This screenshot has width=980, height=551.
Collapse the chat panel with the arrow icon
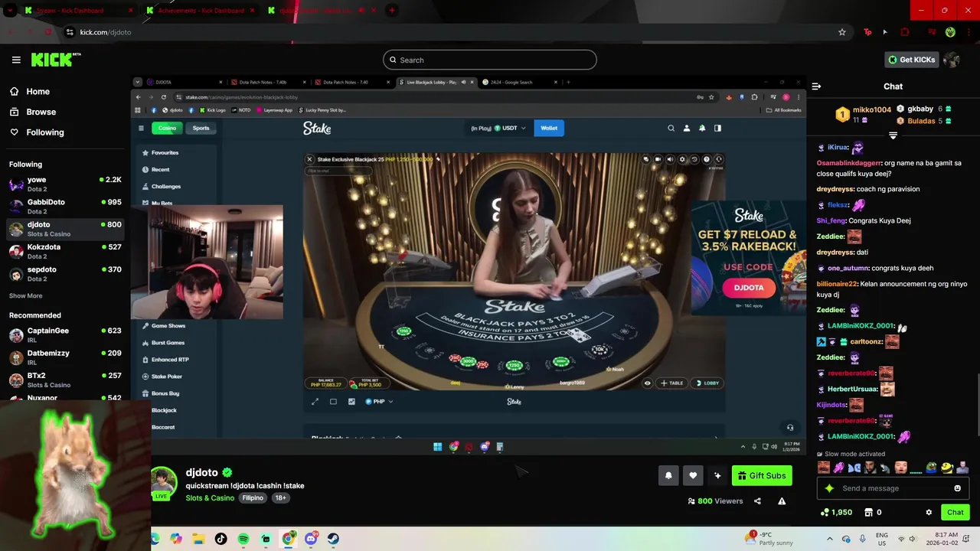(x=816, y=86)
